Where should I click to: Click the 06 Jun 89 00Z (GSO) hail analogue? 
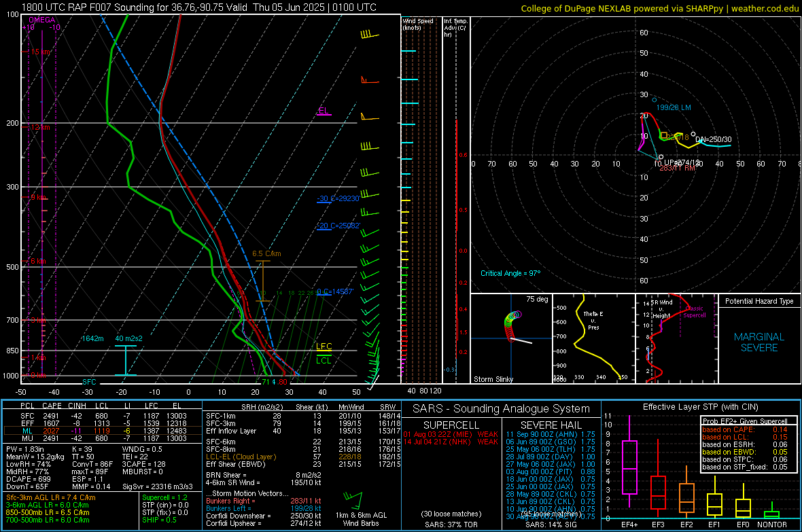click(x=551, y=442)
